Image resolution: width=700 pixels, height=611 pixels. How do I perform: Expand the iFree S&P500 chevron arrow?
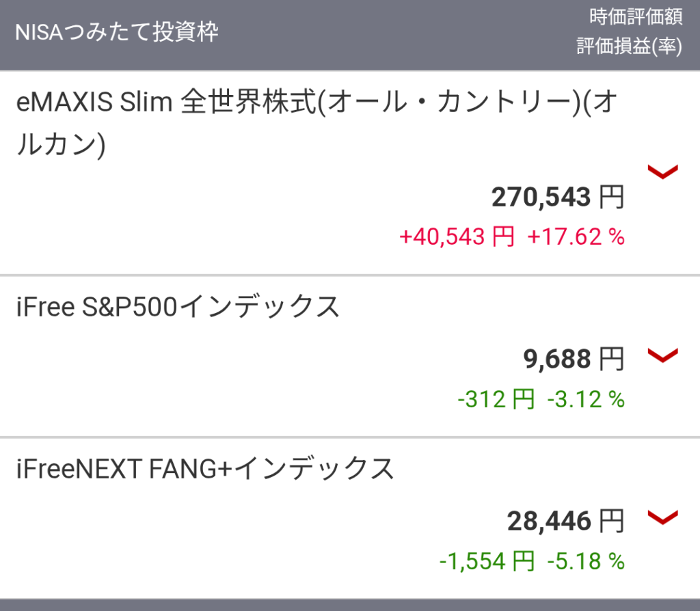click(662, 355)
